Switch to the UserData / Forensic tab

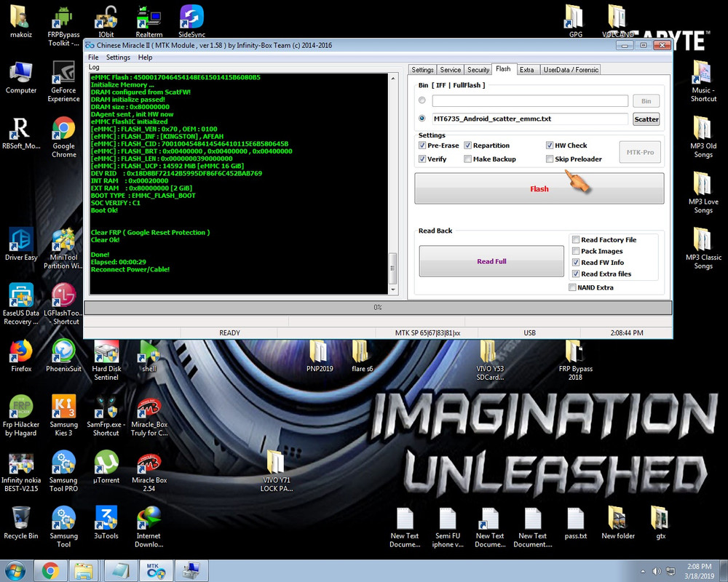tap(571, 70)
